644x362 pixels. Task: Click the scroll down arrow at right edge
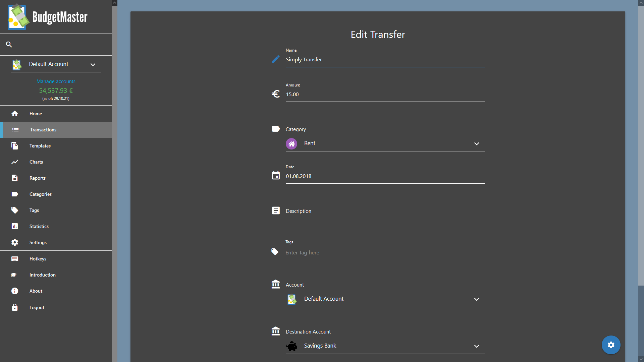click(x=641, y=359)
